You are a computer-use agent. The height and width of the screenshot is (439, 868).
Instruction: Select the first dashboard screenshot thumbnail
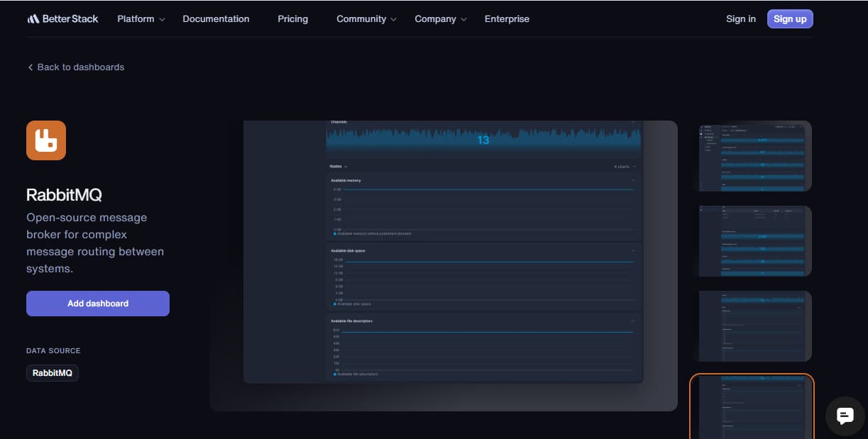pyautogui.click(x=752, y=156)
